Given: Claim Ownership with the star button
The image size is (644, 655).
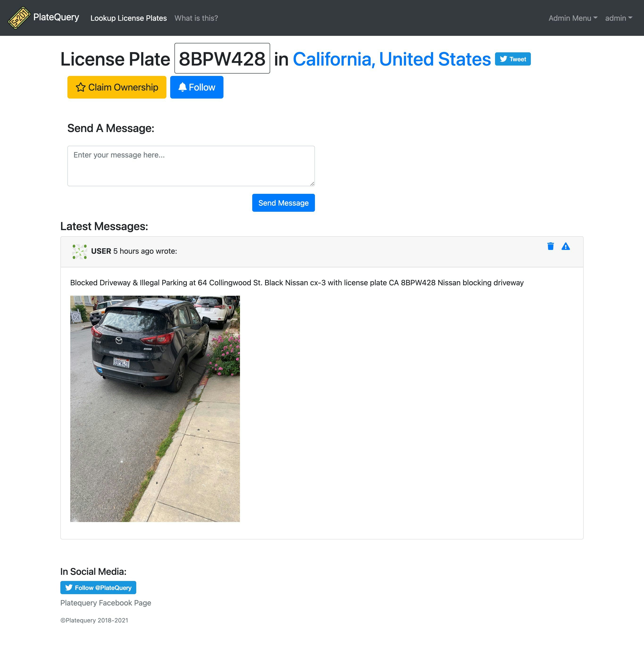Looking at the screenshot, I should point(117,87).
